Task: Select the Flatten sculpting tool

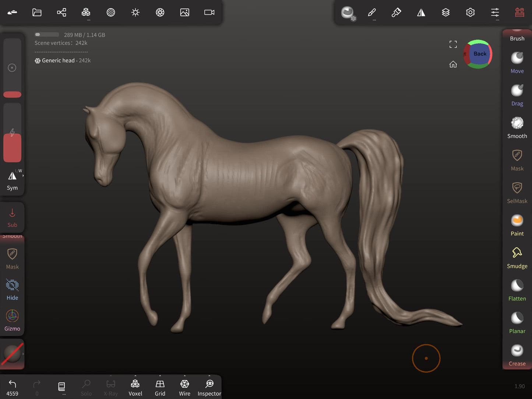Action: tap(517, 290)
